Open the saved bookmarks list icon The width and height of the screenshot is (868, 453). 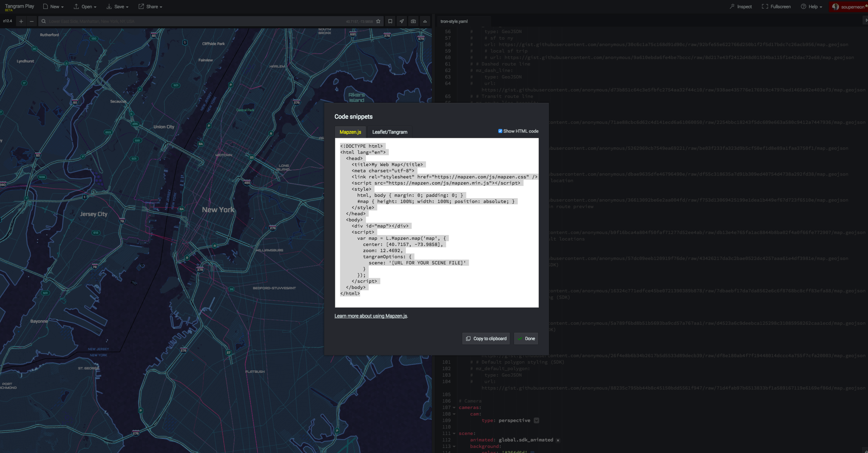[390, 22]
